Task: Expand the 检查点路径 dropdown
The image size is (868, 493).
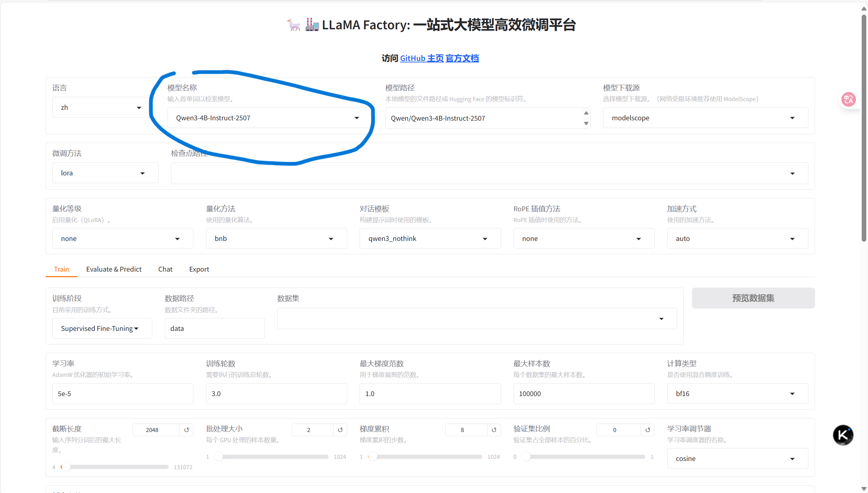Action: coord(489,173)
